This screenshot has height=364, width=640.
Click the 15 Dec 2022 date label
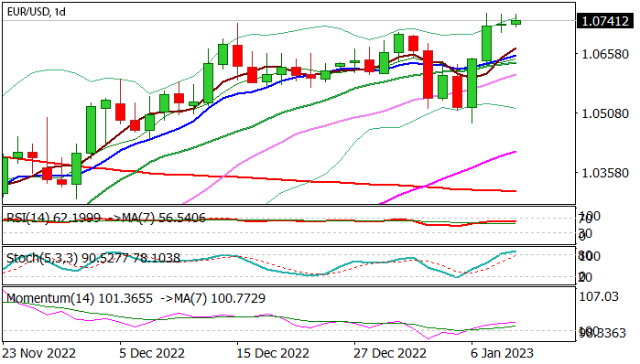pyautogui.click(x=273, y=353)
